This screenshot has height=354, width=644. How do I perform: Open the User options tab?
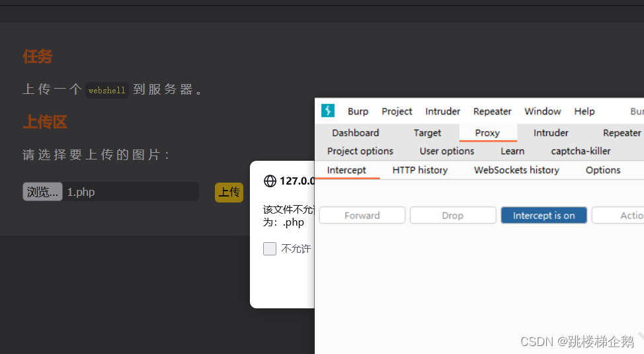point(446,152)
